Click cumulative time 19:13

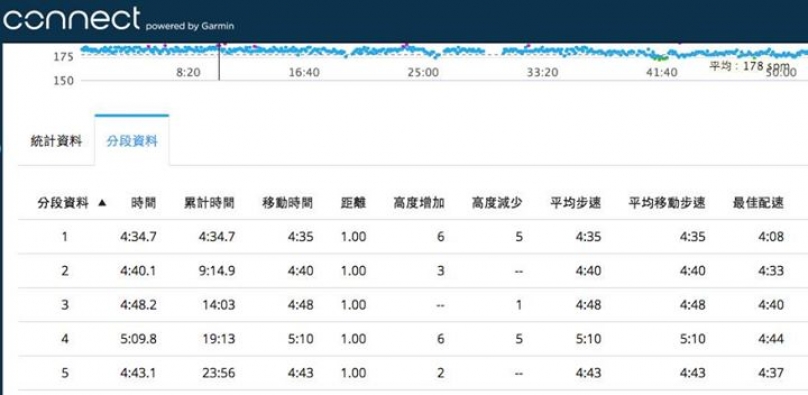click(218, 339)
